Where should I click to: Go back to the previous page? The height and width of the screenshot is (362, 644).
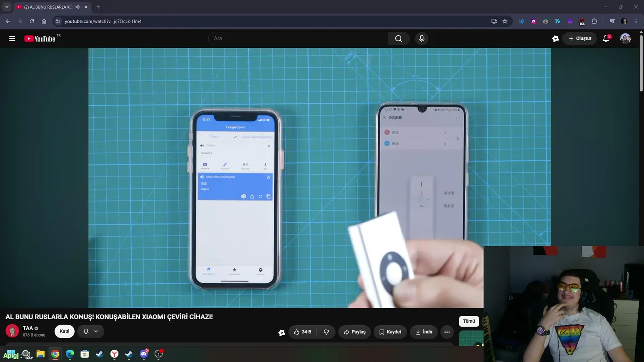[8, 21]
